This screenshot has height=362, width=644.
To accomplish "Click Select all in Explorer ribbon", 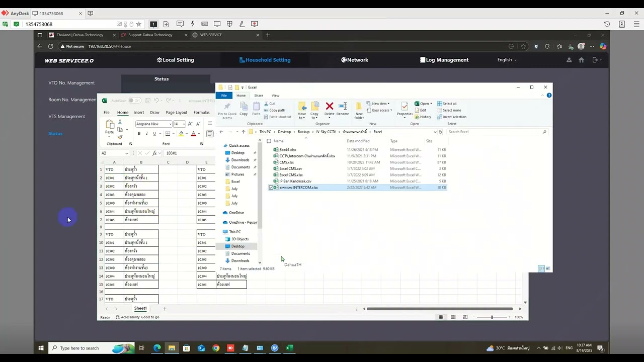I will tap(447, 104).
